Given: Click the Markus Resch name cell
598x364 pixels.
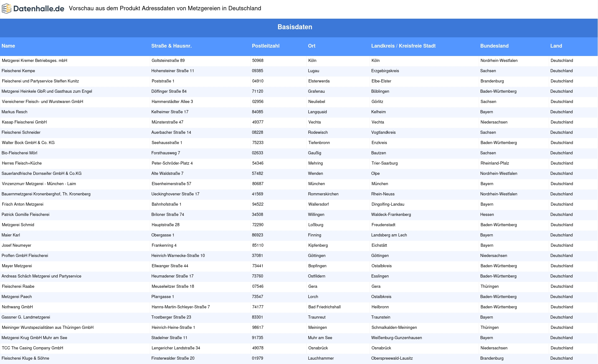Looking at the screenshot, I should click(x=14, y=112).
